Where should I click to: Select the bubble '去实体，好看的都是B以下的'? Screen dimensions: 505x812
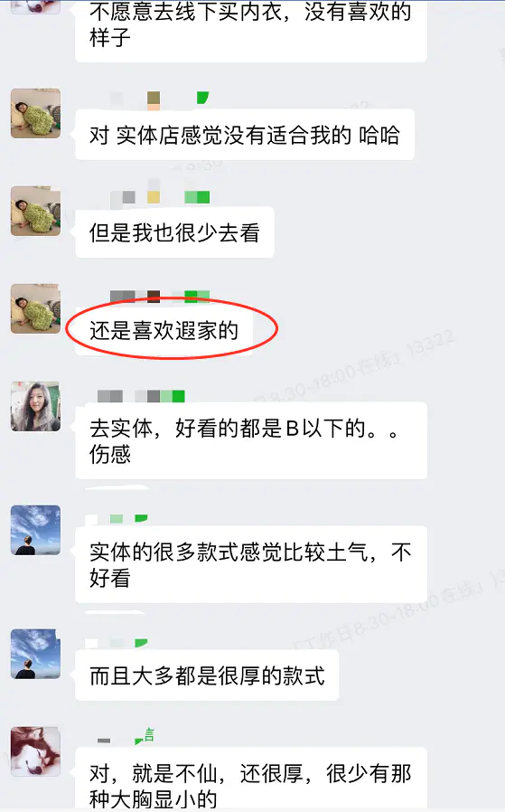point(251,440)
